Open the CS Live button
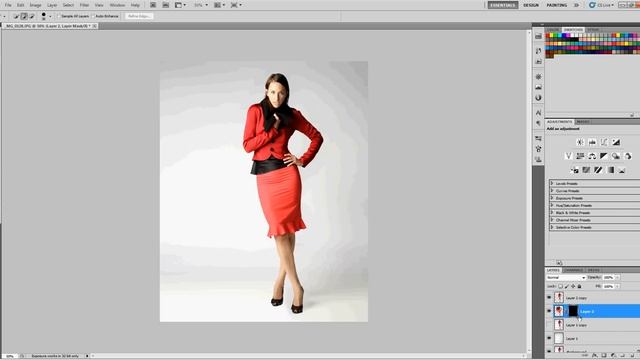This screenshot has width=640, height=360. [x=601, y=5]
